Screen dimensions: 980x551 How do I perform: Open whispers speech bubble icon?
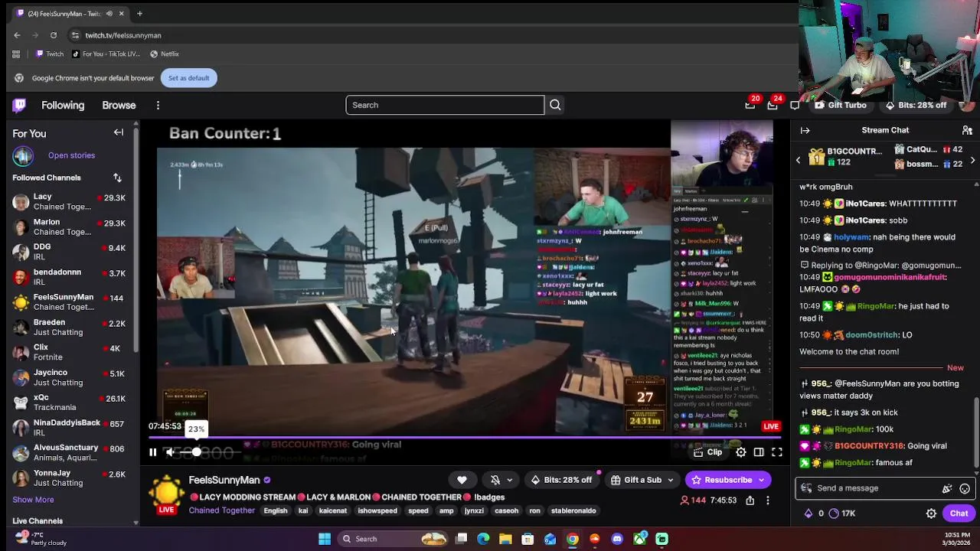click(x=795, y=105)
